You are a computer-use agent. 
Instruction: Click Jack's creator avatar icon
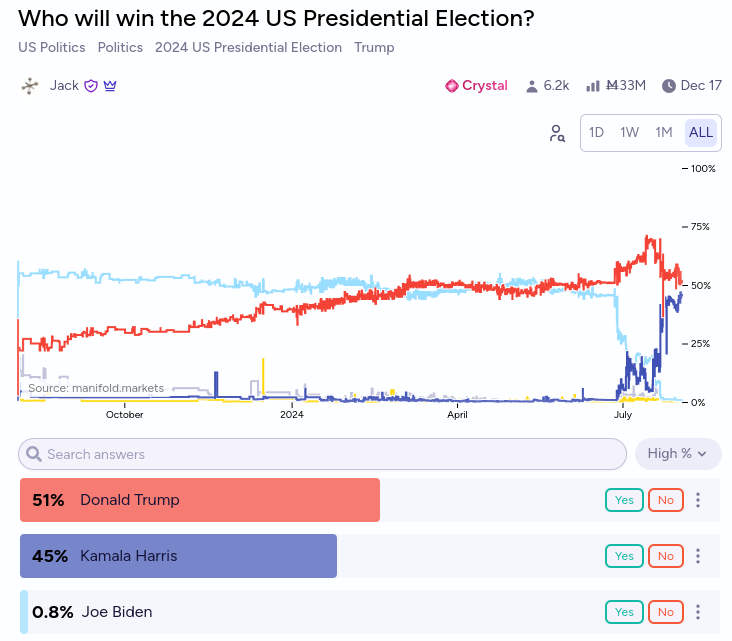(30, 85)
